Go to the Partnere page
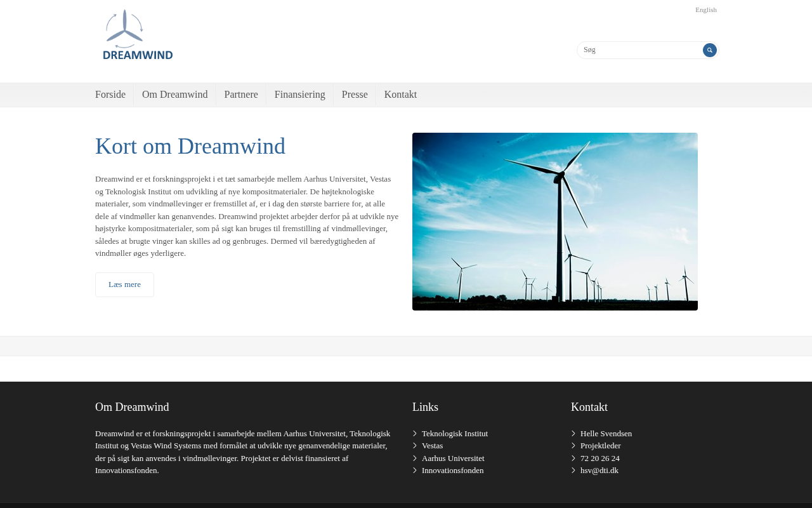The height and width of the screenshot is (508, 812). point(241,95)
